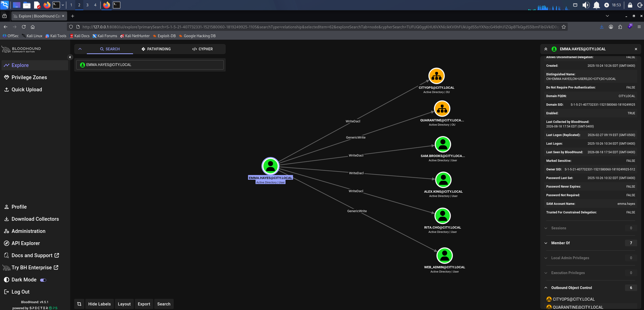
Task: Click the Log Out item
Action: click(x=35, y=292)
